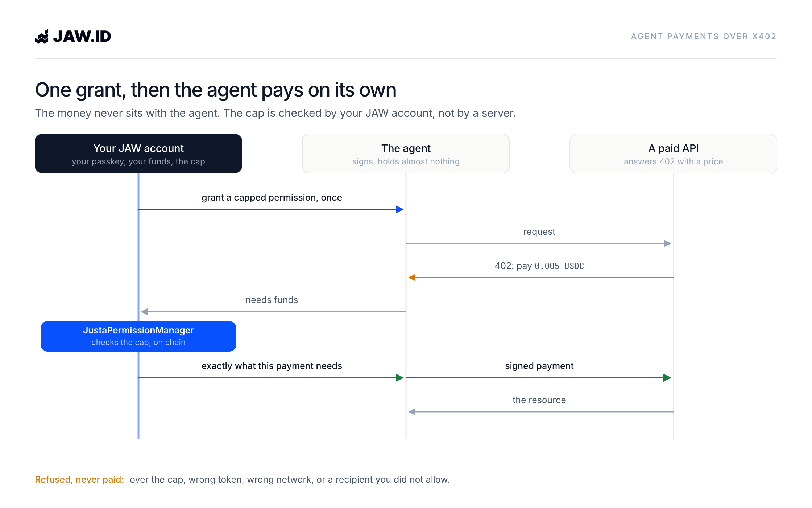Click the gray arrowhead of the request arrow
The image size is (812, 508).
tap(667, 243)
